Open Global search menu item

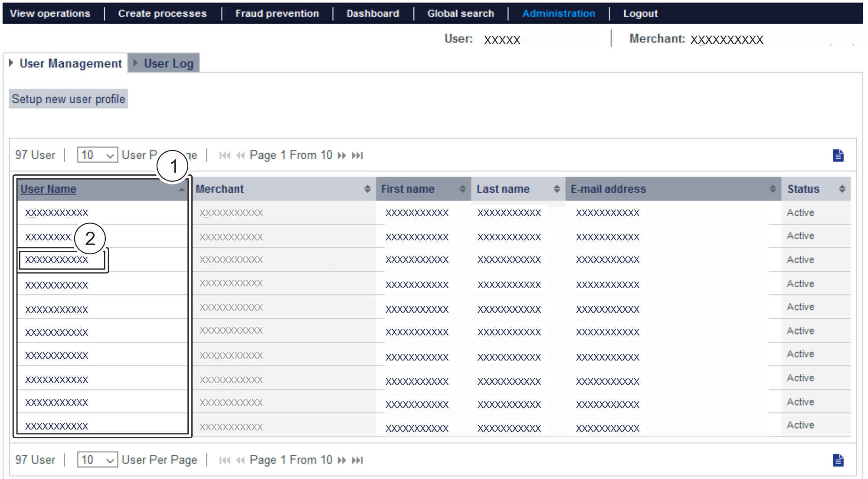coord(460,13)
